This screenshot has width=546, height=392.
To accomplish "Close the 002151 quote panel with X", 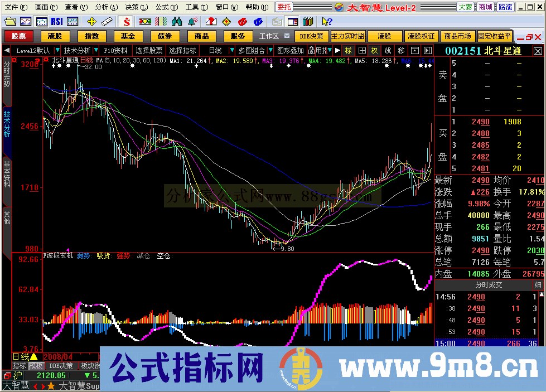I will [x=538, y=51].
